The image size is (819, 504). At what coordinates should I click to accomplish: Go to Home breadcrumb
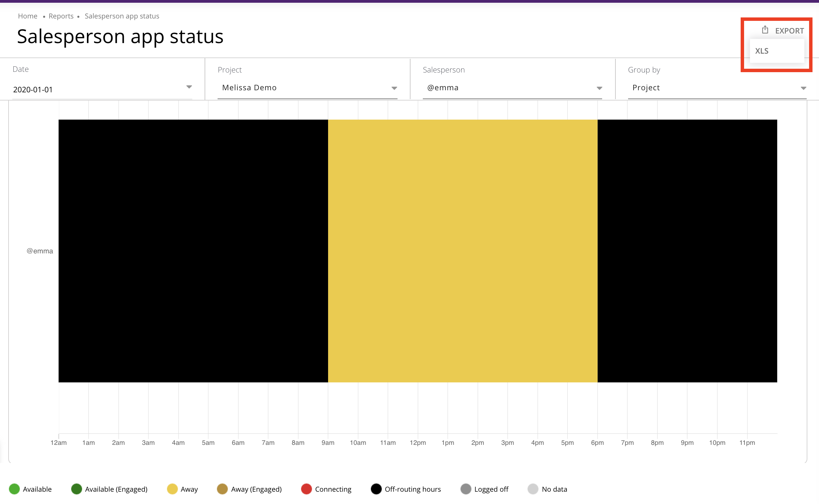pos(28,16)
